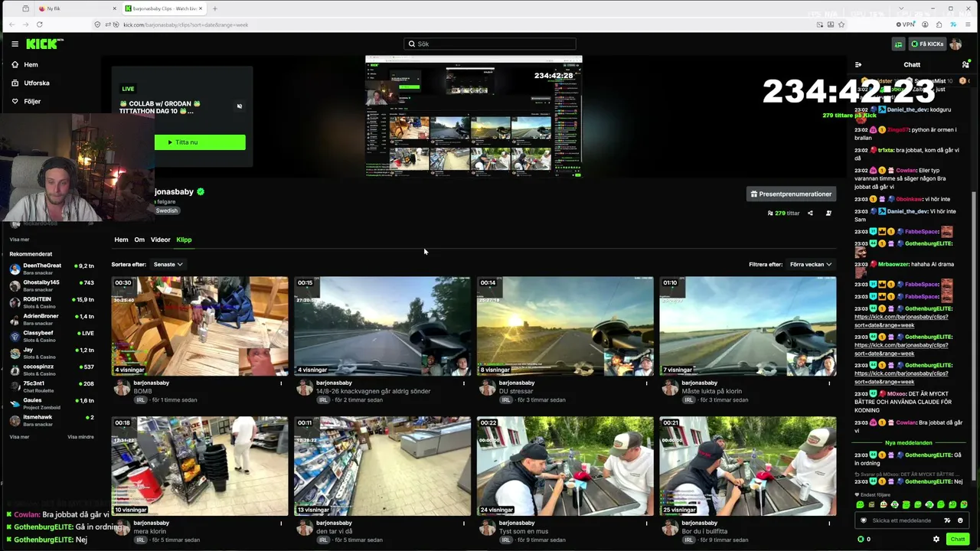Click the Presentprenumerationer button

(791, 194)
